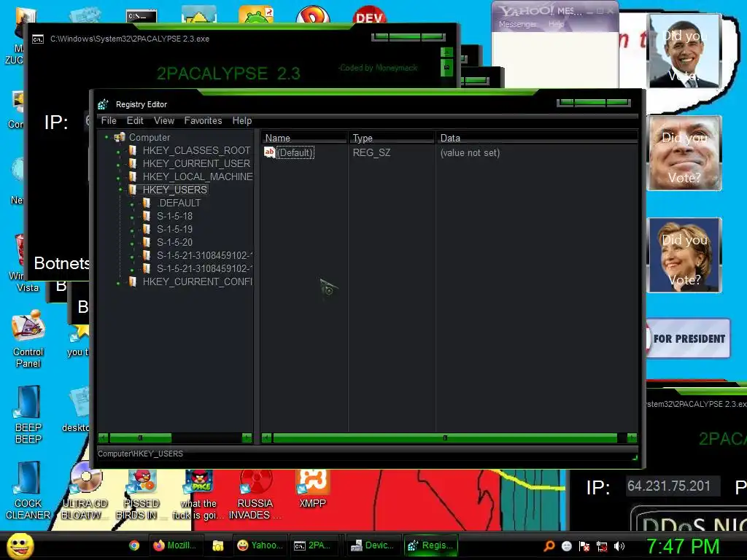This screenshot has height=560, width=747.
Task: Click the flag action center tray icon
Action: 584,546
